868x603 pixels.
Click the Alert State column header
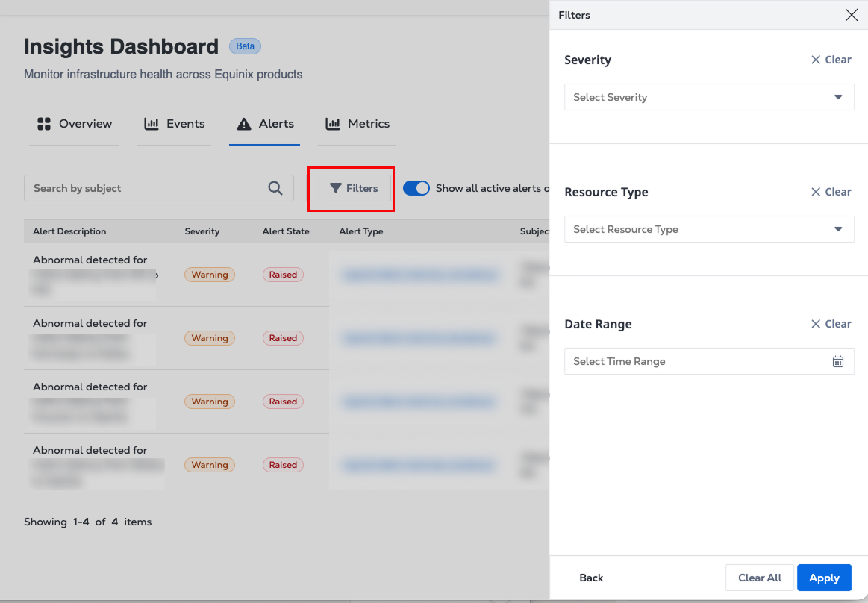286,231
